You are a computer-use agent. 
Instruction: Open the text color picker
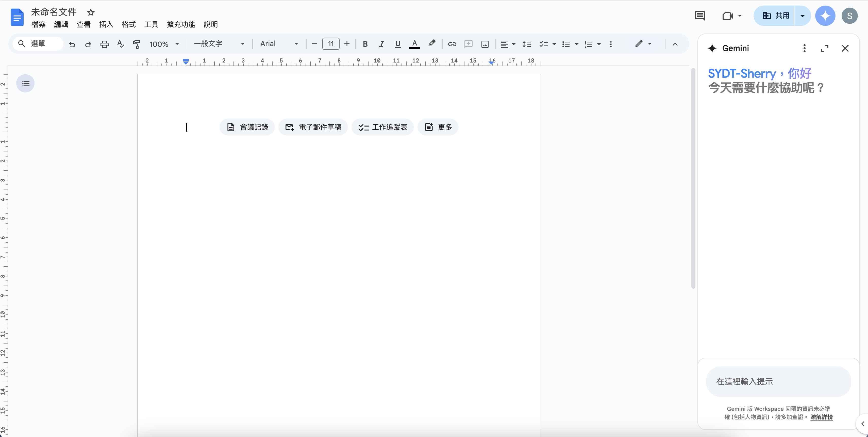pyautogui.click(x=414, y=44)
